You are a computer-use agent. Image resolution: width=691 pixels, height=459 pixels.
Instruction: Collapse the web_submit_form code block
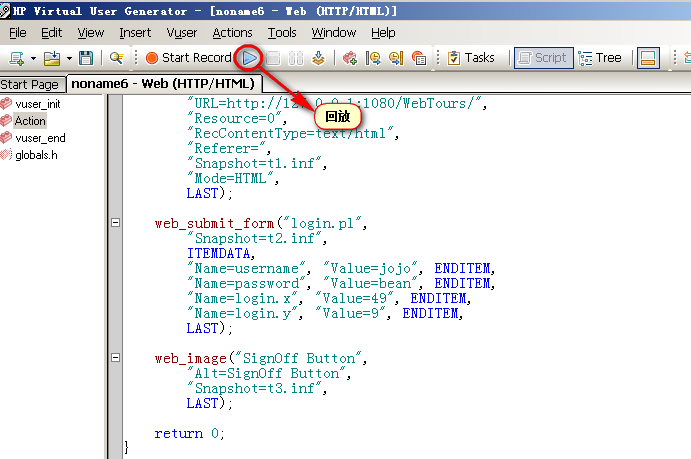pyautogui.click(x=115, y=222)
